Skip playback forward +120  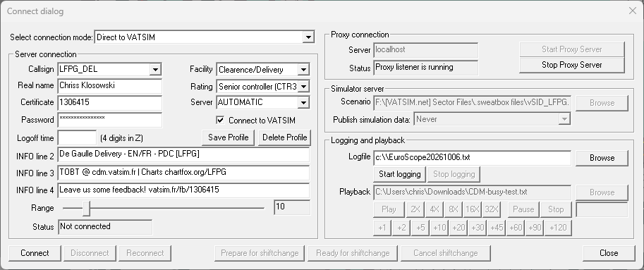tap(558, 228)
